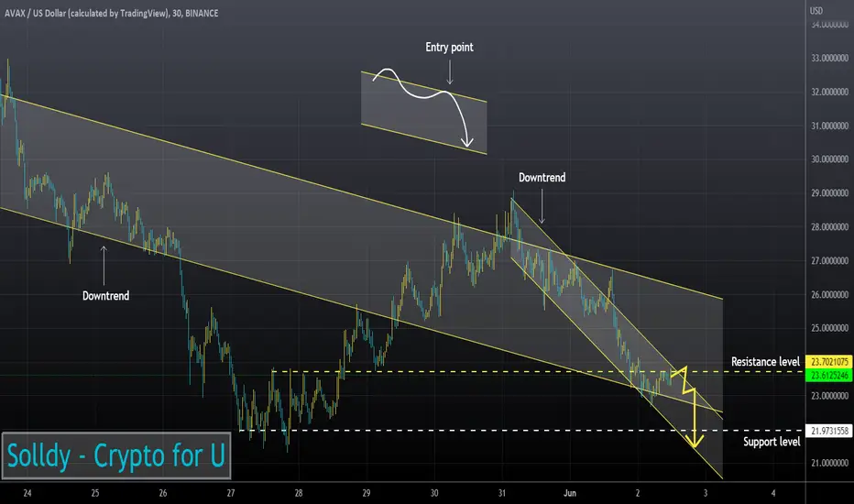The height and width of the screenshot is (504, 854).
Task: Click date 28 on the time axis
Action: pyautogui.click(x=299, y=493)
